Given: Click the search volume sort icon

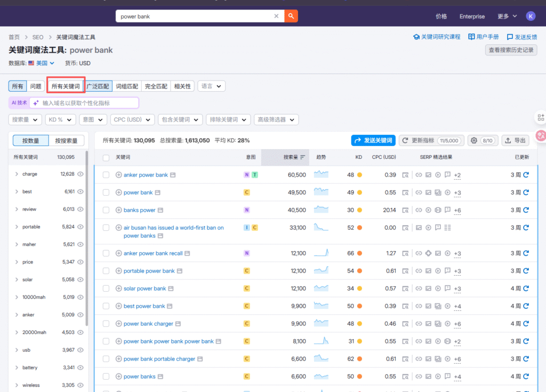Looking at the screenshot, I should [x=303, y=157].
